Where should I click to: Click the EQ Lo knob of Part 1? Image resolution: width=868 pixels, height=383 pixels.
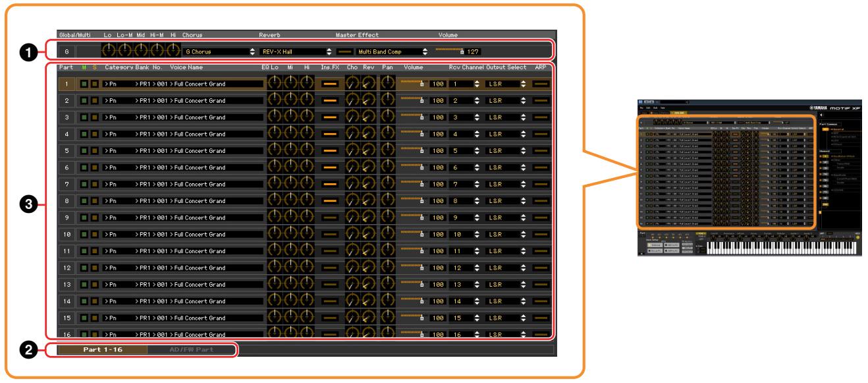point(274,84)
